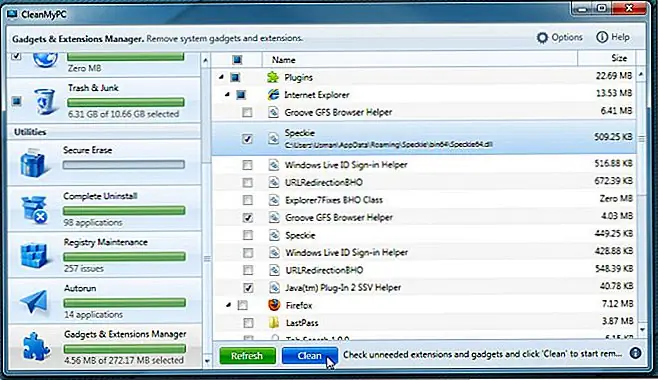Click the LastPass folder icon
The width and height of the screenshot is (658, 380).
coord(274,323)
